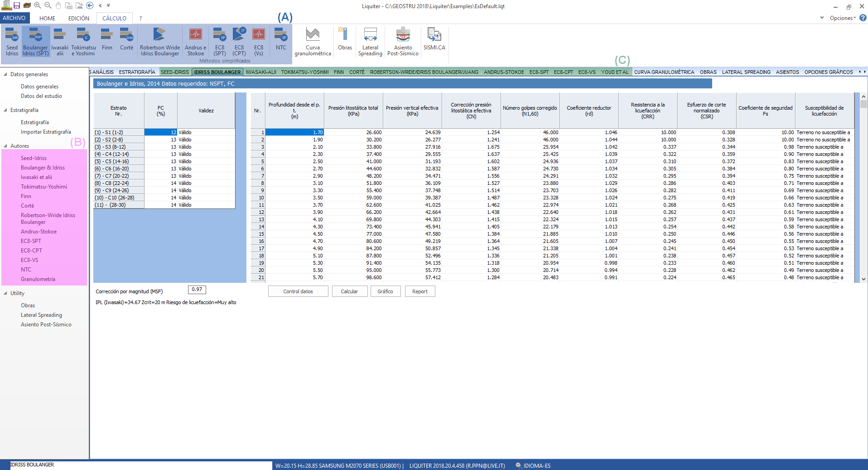This screenshot has width=868, height=470.
Task: Select the pan hand tool
Action: [58, 5]
